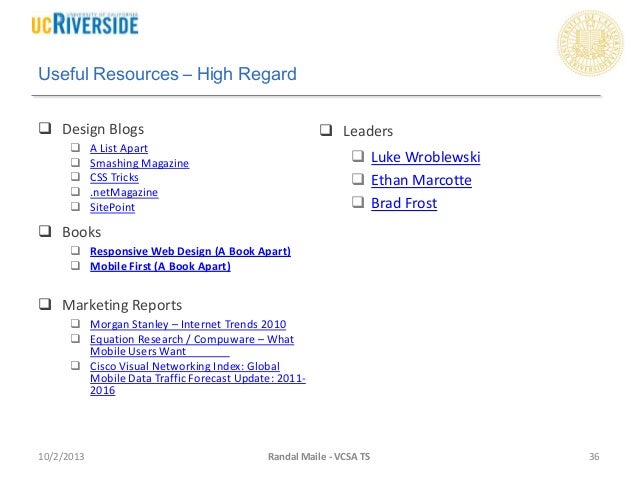Click the footer date 10/2/2013
Screen dimensions: 638x479
tap(61, 457)
